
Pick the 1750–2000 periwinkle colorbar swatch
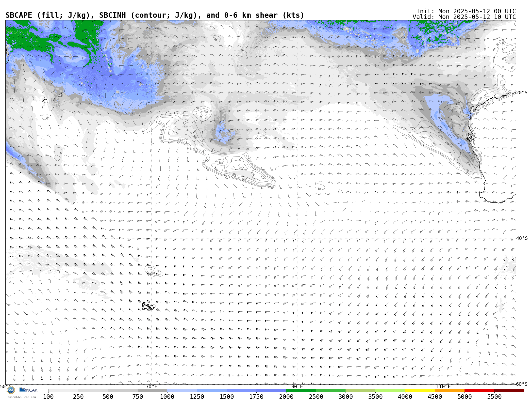(271, 391)
